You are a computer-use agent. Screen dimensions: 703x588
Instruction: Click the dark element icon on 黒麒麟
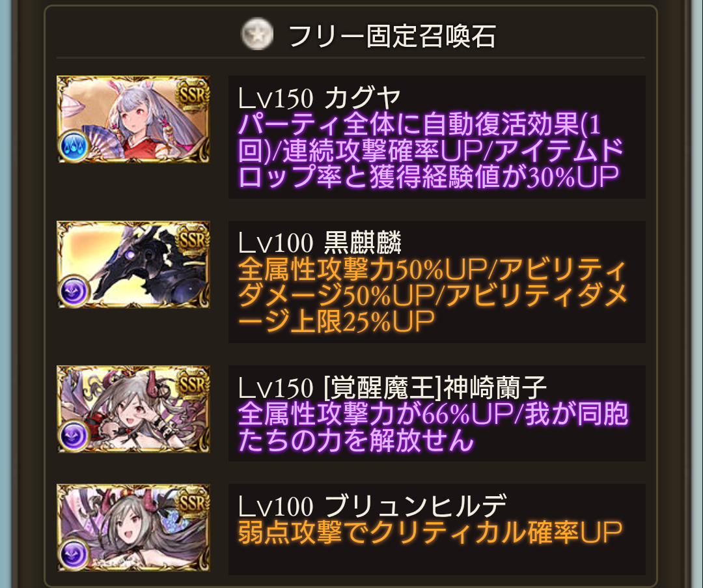click(74, 291)
